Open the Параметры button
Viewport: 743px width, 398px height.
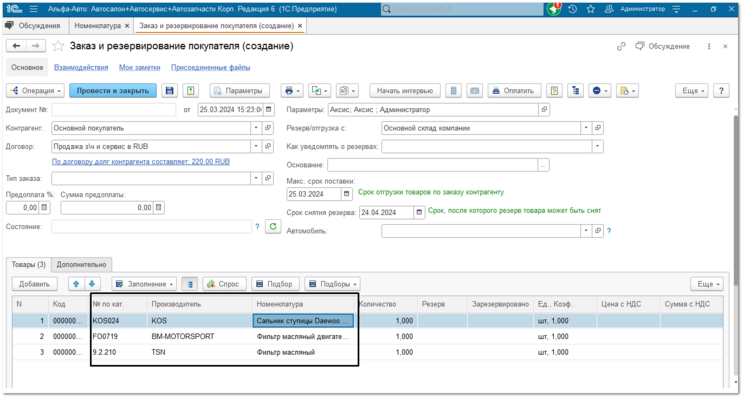click(x=240, y=90)
